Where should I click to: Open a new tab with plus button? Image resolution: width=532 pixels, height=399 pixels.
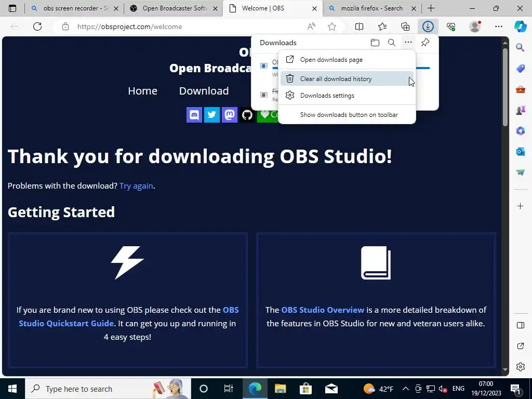tap(431, 8)
